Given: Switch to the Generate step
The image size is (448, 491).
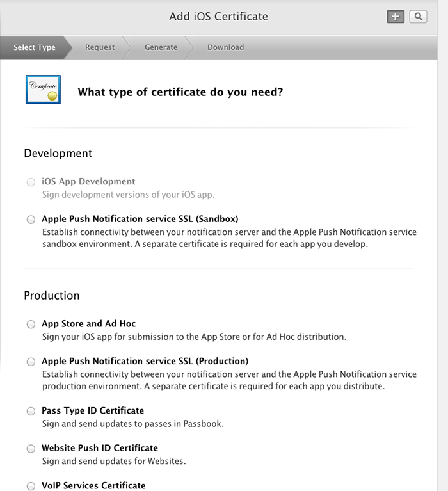Looking at the screenshot, I should point(161,47).
